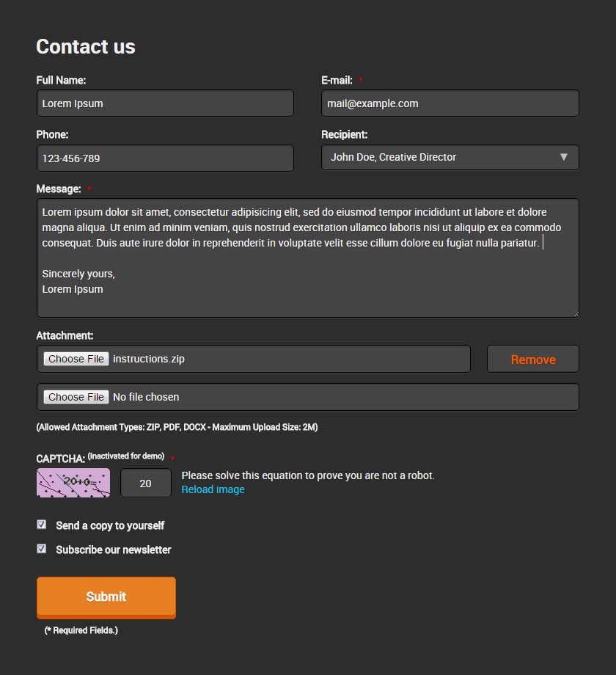Click the Subscribe our newsletter label text

click(114, 550)
